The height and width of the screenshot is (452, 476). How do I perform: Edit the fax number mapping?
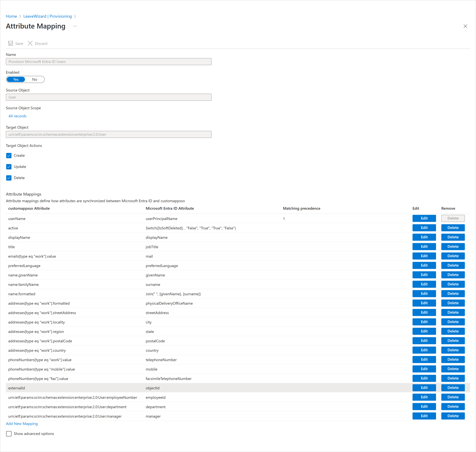[x=424, y=378]
